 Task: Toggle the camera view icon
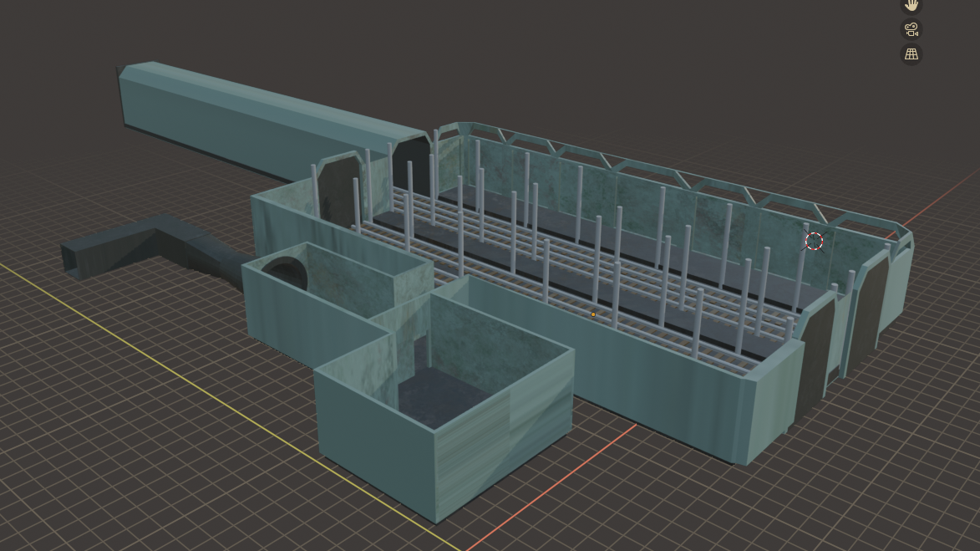[911, 29]
